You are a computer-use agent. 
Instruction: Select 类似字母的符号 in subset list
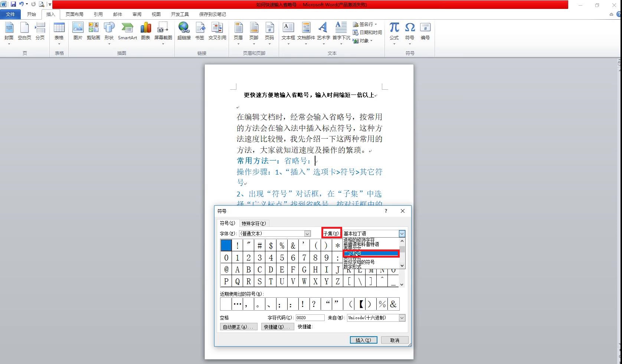coord(371,262)
